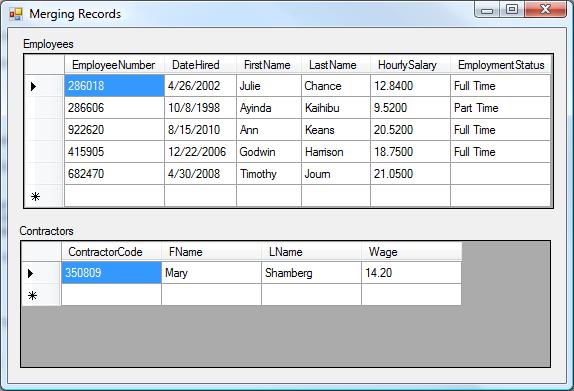Image resolution: width=574 pixels, height=391 pixels.
Task: Click Employees grid top-left select-all header
Action: click(x=44, y=65)
